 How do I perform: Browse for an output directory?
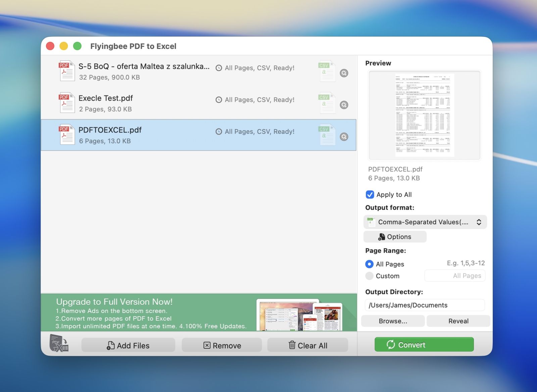(393, 321)
